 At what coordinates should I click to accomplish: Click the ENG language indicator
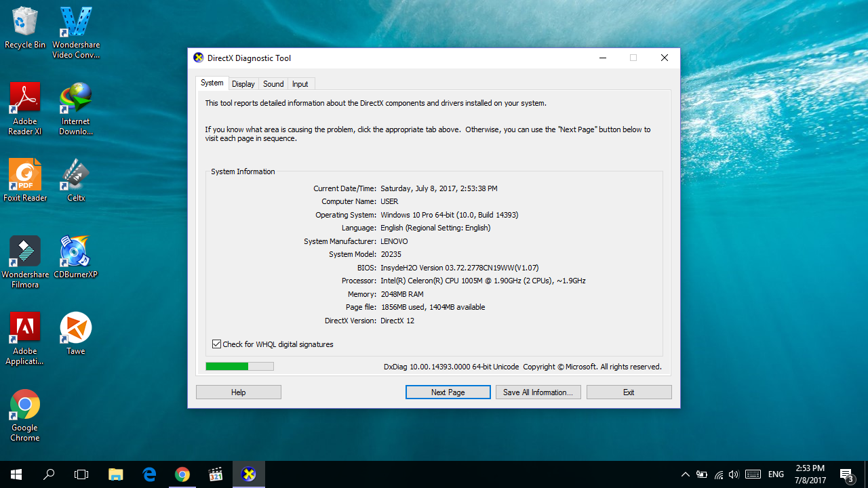tap(776, 474)
